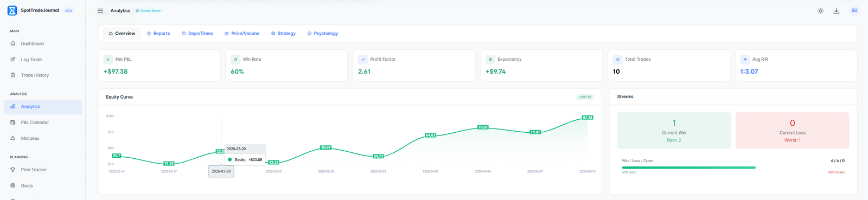Screen dimensions: 868x200
Task: Switch theme using the sun icon
Action: point(820,11)
